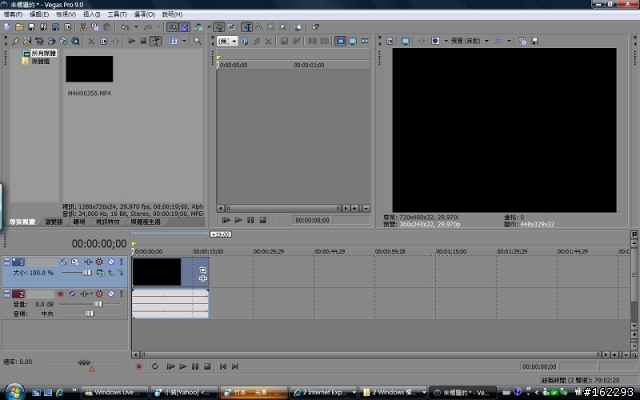Solo video track 1
This screenshot has height=400, width=640.
pos(121,262)
